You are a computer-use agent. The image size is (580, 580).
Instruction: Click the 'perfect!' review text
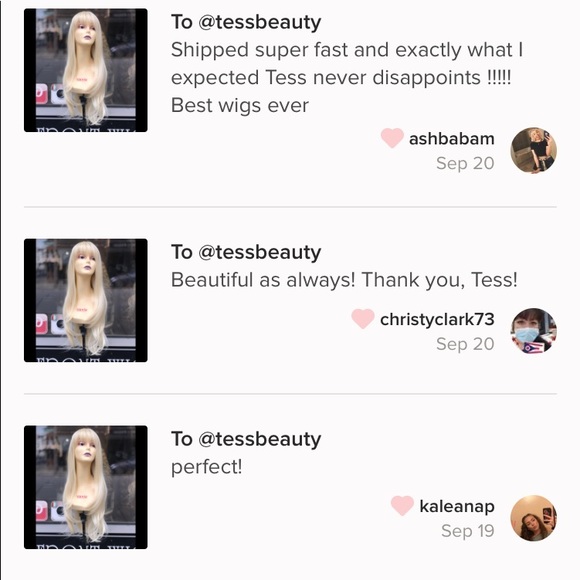coord(206,467)
